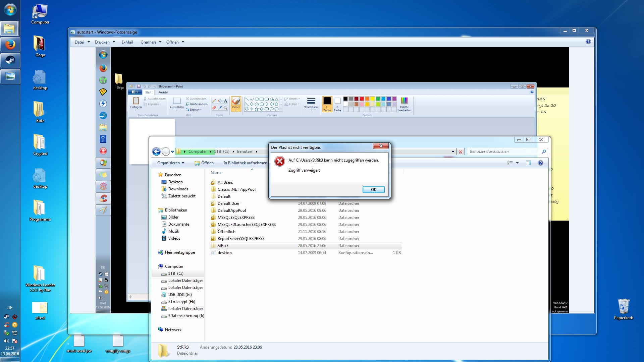
Task: Expand the address bar history dropdown
Action: tap(453, 152)
